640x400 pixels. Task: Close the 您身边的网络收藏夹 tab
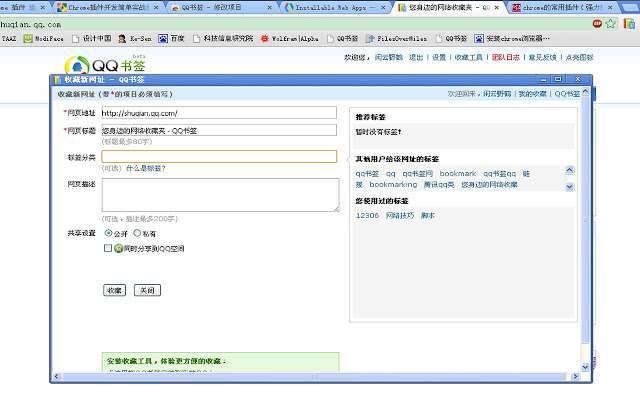[497, 7]
